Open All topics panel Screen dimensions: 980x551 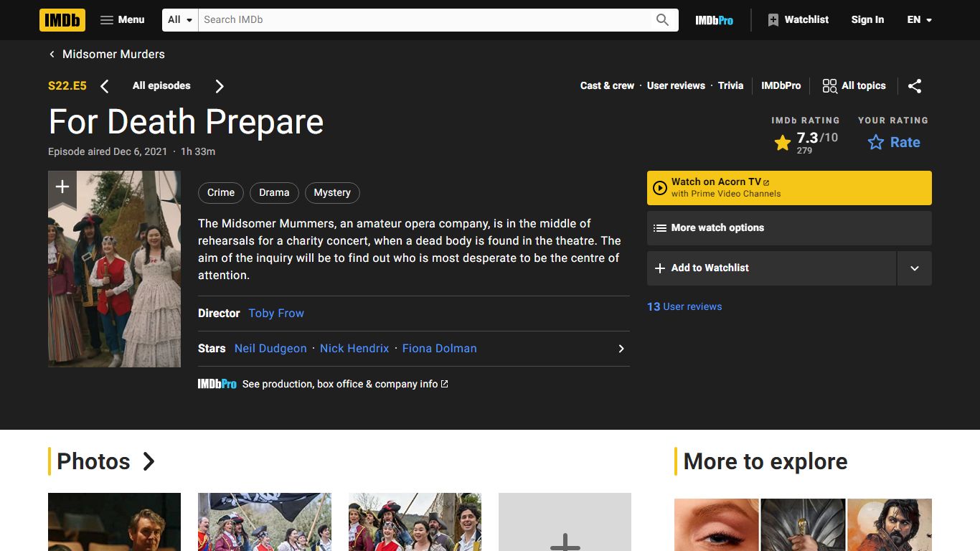(854, 86)
